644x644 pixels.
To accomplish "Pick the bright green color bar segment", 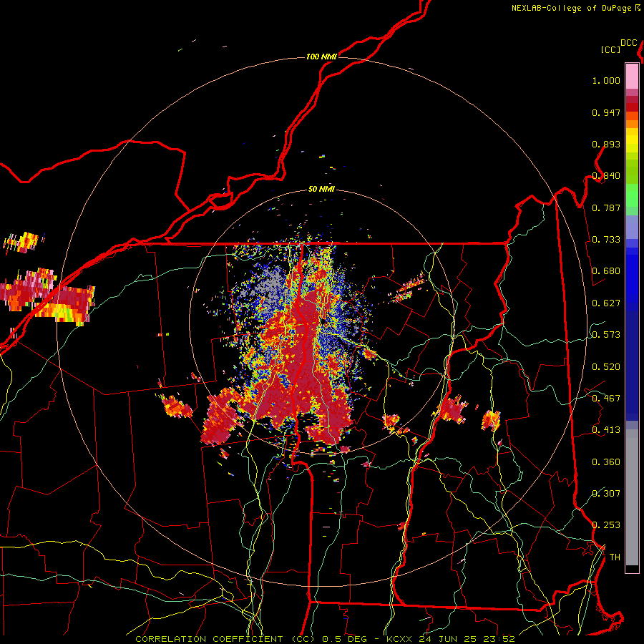I will tap(632, 195).
